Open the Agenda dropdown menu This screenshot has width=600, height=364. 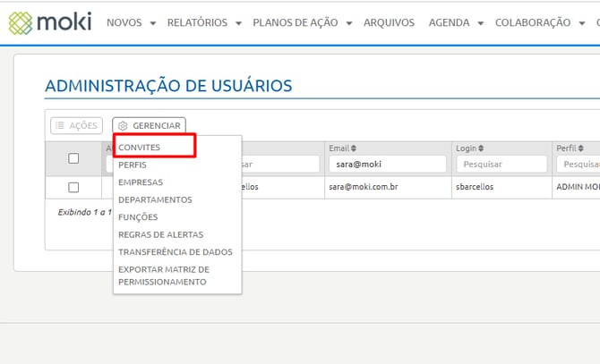click(x=456, y=22)
